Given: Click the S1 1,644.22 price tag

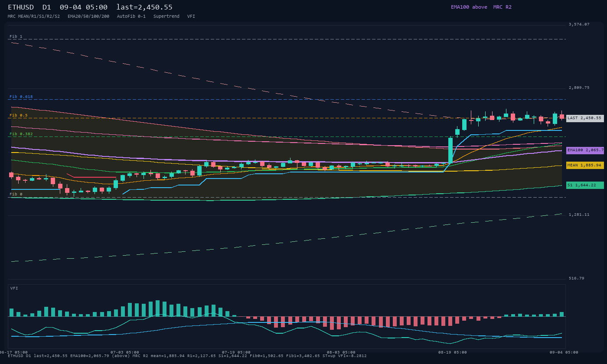Looking at the screenshot, I should [585, 185].
